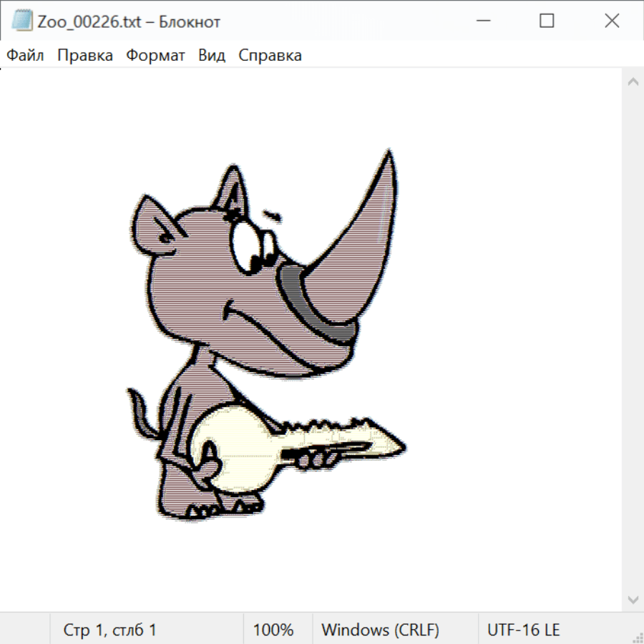Viewport: 644px width, 644px height.
Task: Click the scrollbar up arrow
Action: click(633, 82)
